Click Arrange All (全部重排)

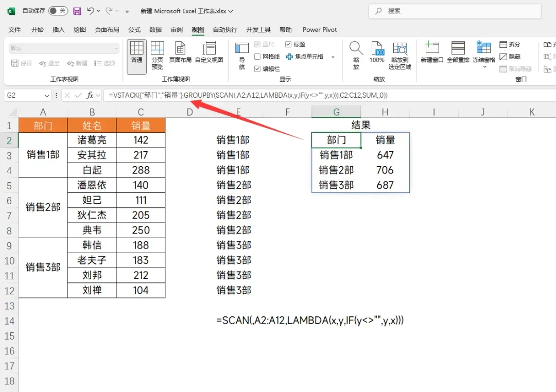458,52
